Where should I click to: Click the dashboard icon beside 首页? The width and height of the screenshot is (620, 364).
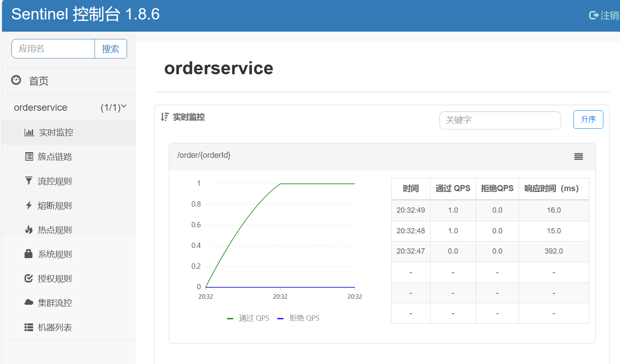(16, 80)
